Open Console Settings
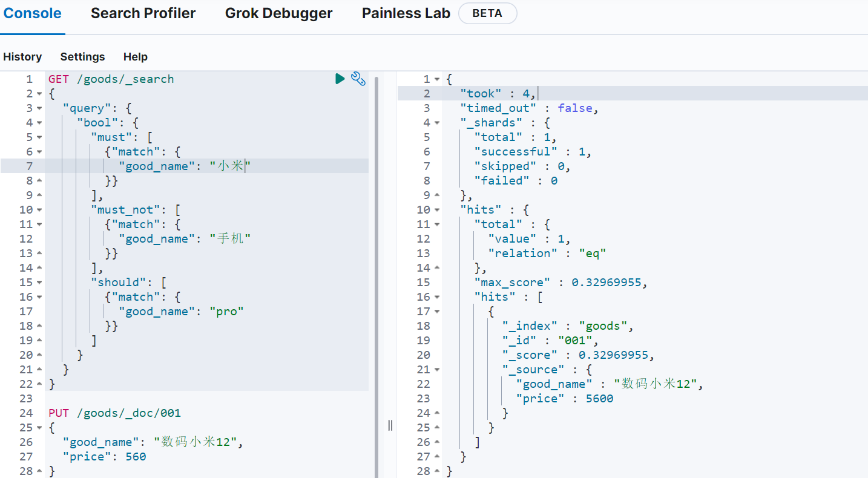 [82, 57]
